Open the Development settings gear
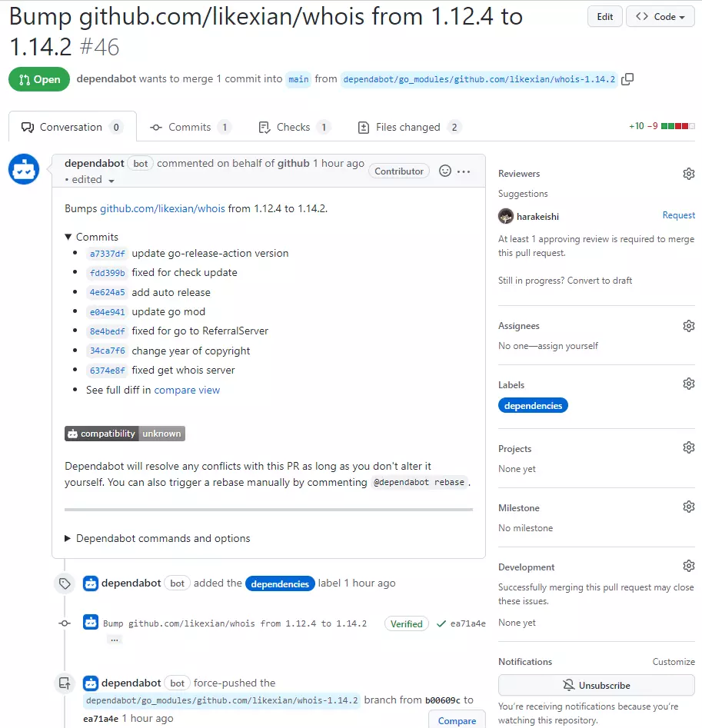The height and width of the screenshot is (728, 702). 688,567
